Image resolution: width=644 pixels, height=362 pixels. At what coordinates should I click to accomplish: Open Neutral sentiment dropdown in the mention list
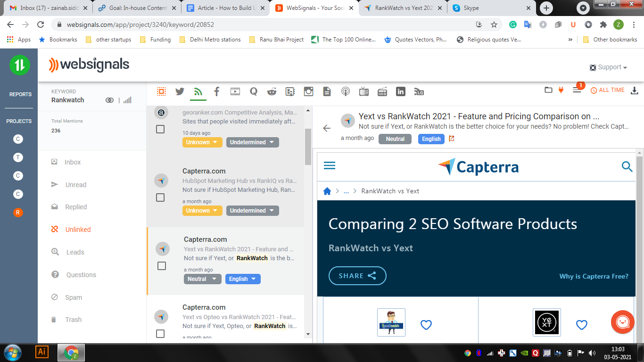202,279
